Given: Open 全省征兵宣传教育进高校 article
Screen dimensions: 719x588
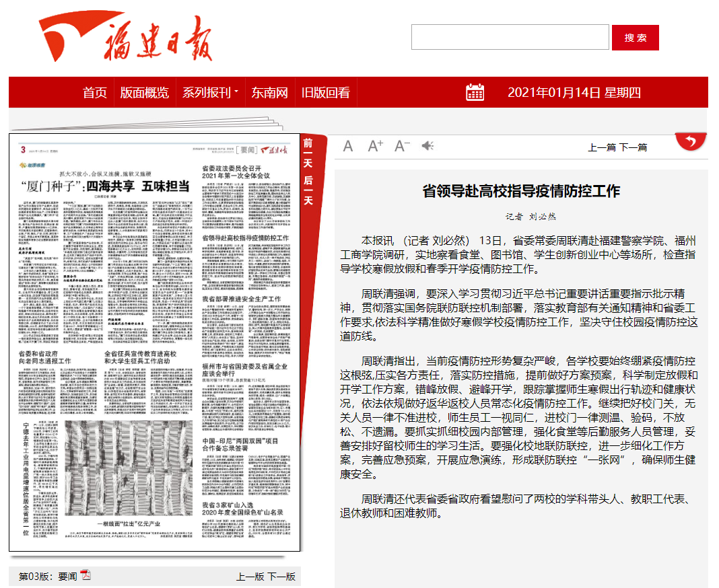Looking at the screenshot, I should coord(140,357).
